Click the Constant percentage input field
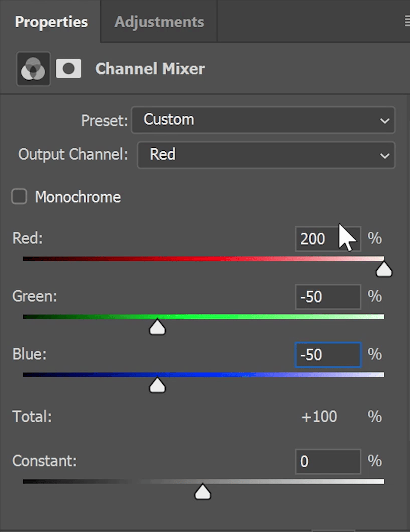 [328, 461]
